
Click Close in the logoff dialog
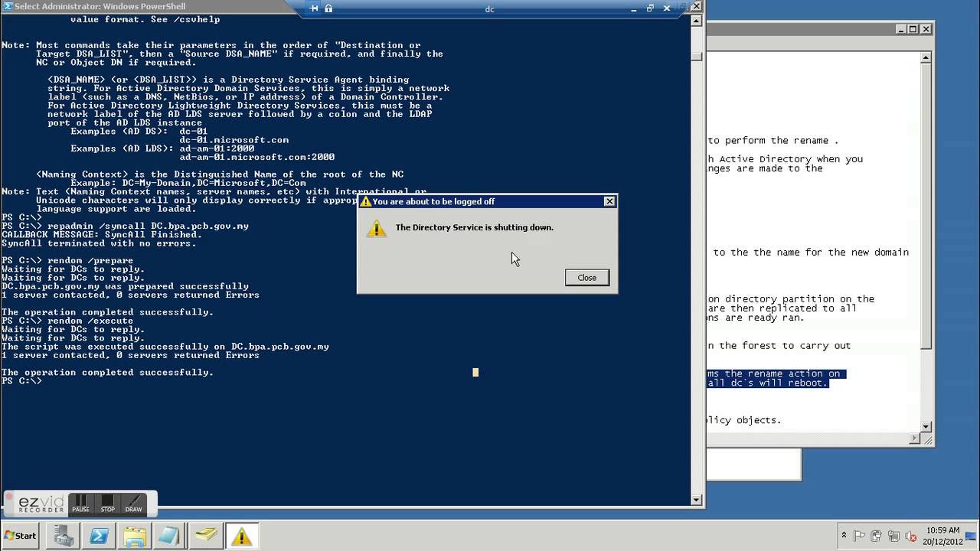click(x=587, y=278)
